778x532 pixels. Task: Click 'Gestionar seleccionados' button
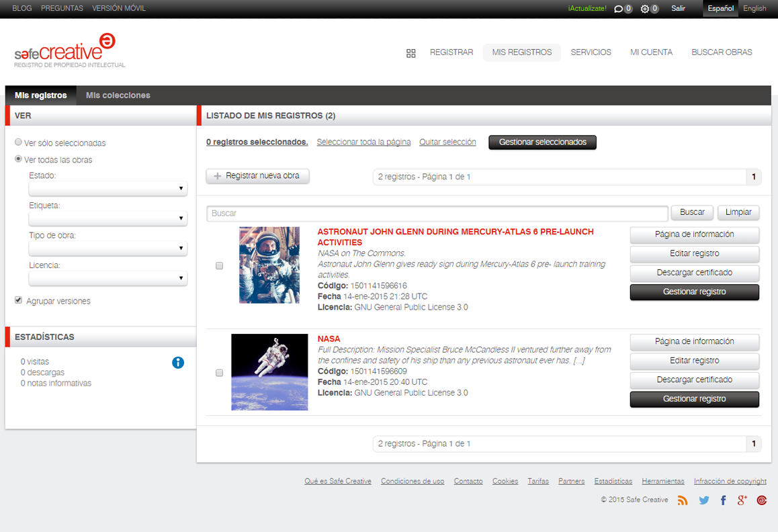tap(542, 142)
